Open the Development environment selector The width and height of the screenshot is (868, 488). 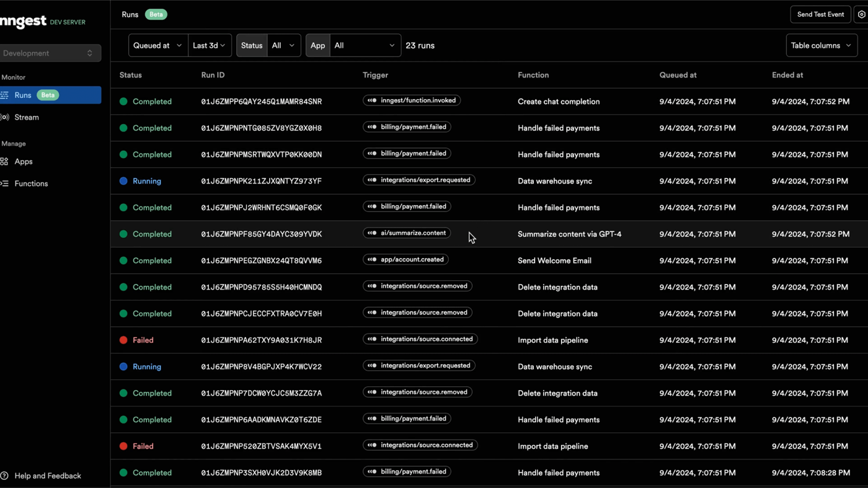[x=50, y=53]
